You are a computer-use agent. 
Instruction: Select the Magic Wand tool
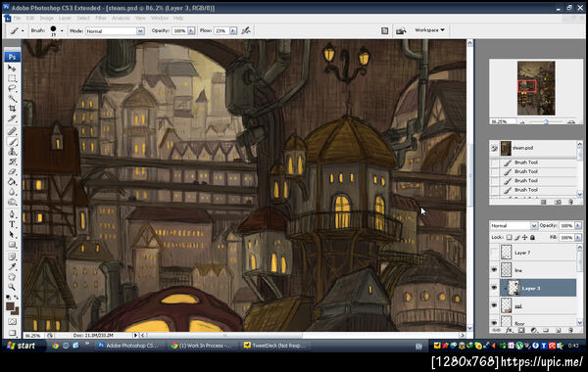click(12, 98)
